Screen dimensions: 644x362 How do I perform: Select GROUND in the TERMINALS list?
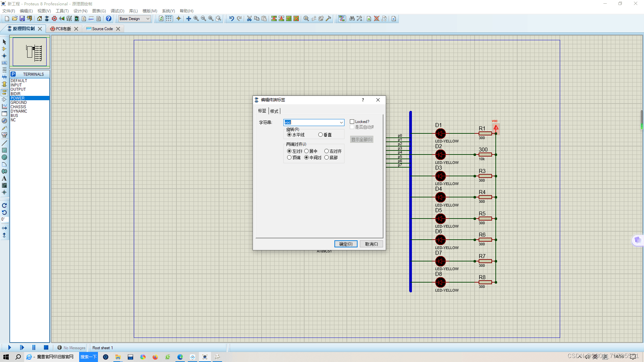pos(19,103)
